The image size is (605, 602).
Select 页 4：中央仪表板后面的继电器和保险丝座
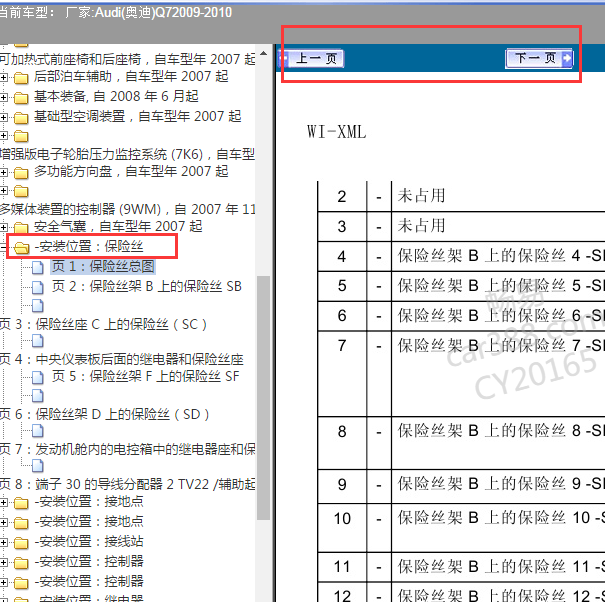point(122,359)
